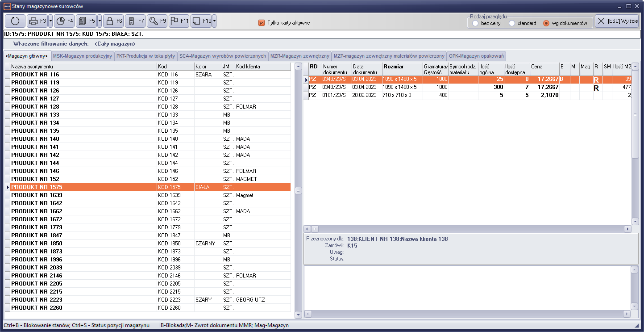The height and width of the screenshot is (332, 644).
Task: Click the document F5 toolbar button
Action: click(x=86, y=21)
